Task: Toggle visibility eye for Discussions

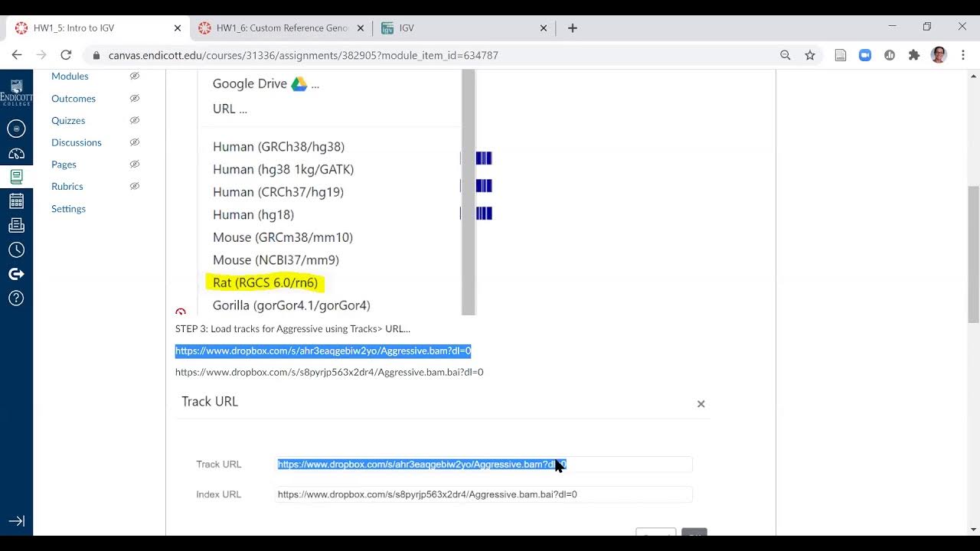Action: pos(135,142)
